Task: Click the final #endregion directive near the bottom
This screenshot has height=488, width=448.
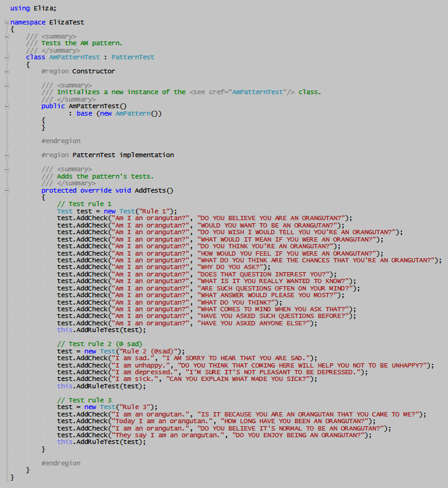Action: click(61, 464)
